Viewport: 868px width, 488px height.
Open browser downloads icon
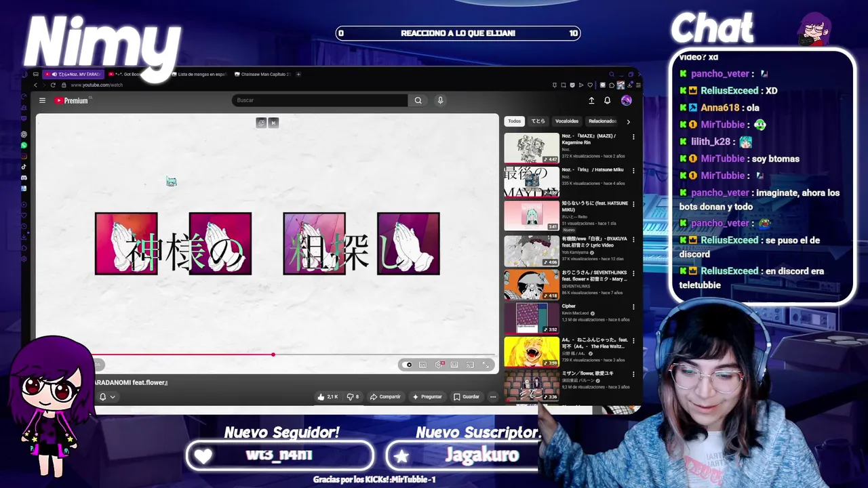630,85
